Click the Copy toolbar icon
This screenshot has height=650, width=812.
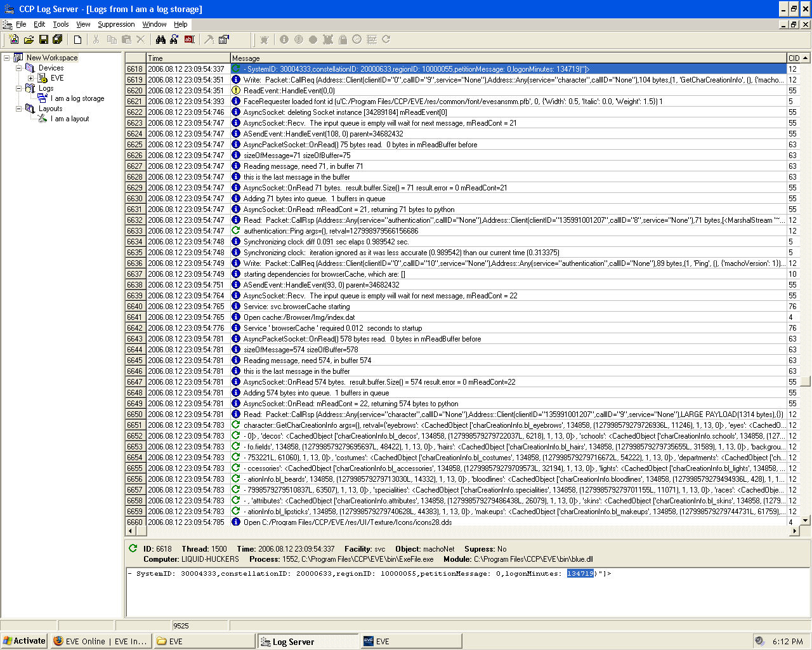click(x=112, y=39)
